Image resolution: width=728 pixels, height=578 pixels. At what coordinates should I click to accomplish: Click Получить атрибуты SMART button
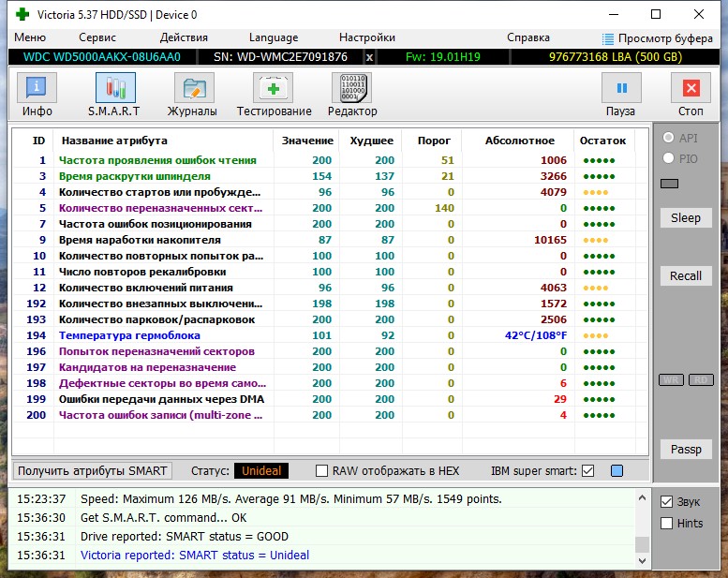[92, 471]
